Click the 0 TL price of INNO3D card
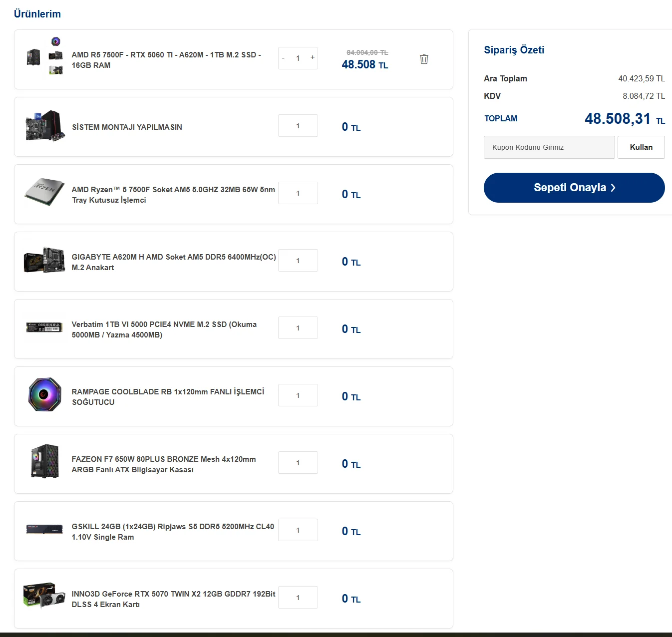Image resolution: width=672 pixels, height=637 pixels. pos(351,599)
